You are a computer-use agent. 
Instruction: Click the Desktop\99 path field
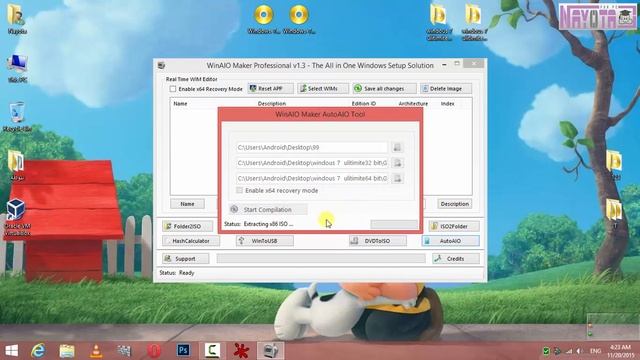pyautogui.click(x=311, y=147)
